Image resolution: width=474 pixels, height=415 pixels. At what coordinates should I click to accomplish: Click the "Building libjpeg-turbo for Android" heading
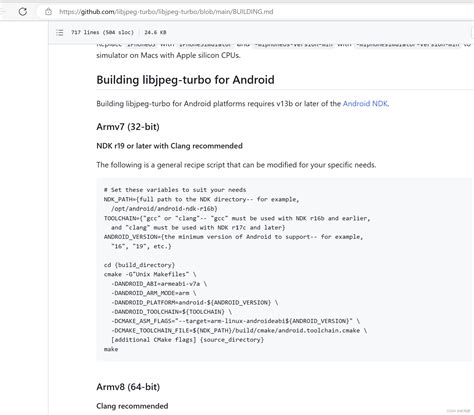point(185,80)
